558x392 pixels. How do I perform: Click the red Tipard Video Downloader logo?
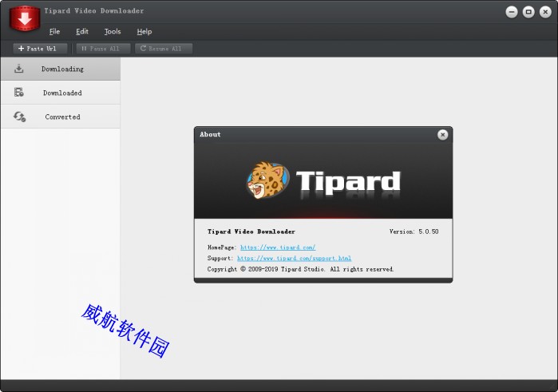(x=25, y=18)
